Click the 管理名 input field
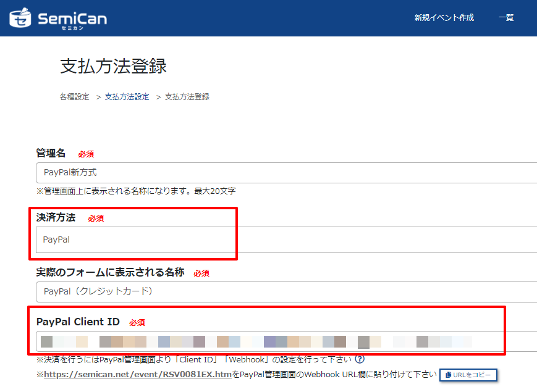Viewport: 537px width, 392px height. pos(286,173)
